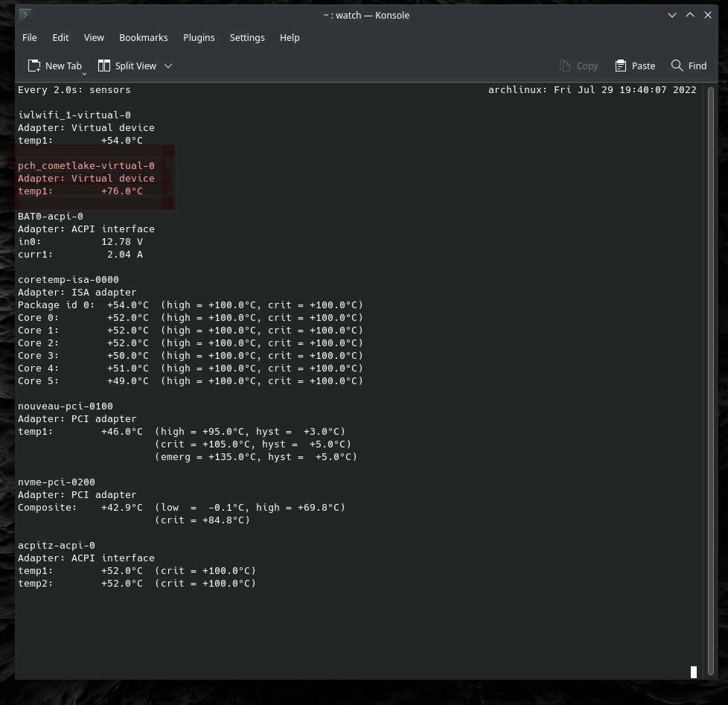This screenshot has height=705, width=728.
Task: Click 'nvme-pci-0200' sensor name
Action: pos(57,482)
